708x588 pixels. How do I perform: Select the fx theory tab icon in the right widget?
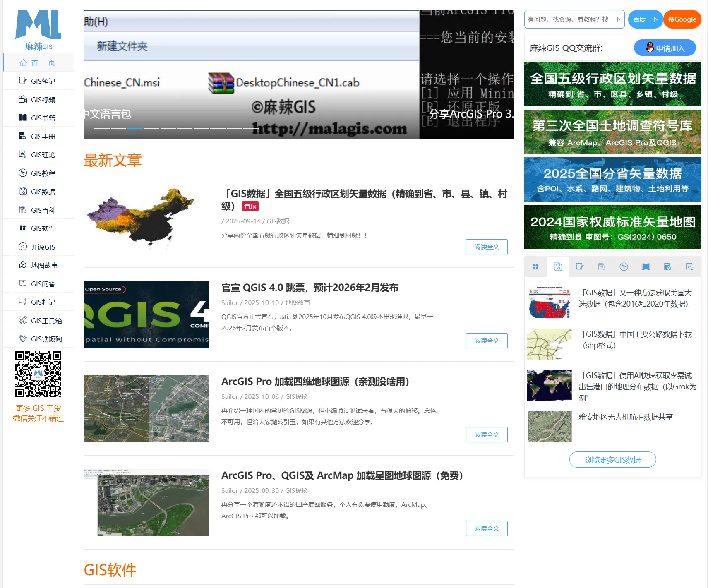click(x=689, y=267)
